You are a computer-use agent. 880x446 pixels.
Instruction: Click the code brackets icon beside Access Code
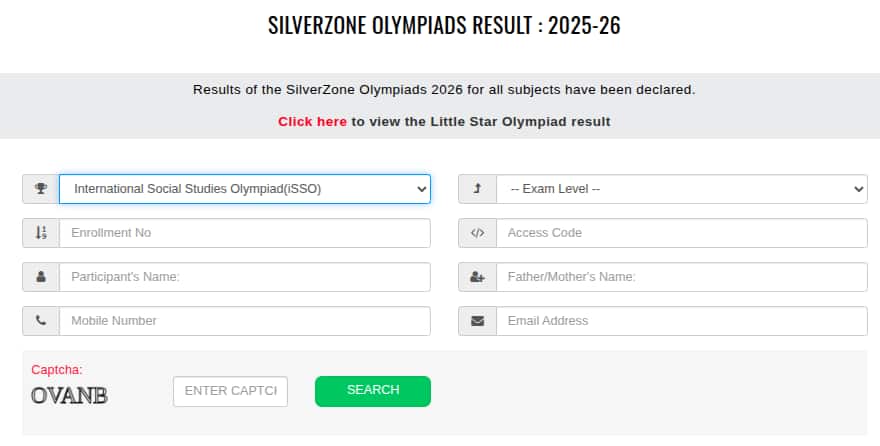coord(477,233)
